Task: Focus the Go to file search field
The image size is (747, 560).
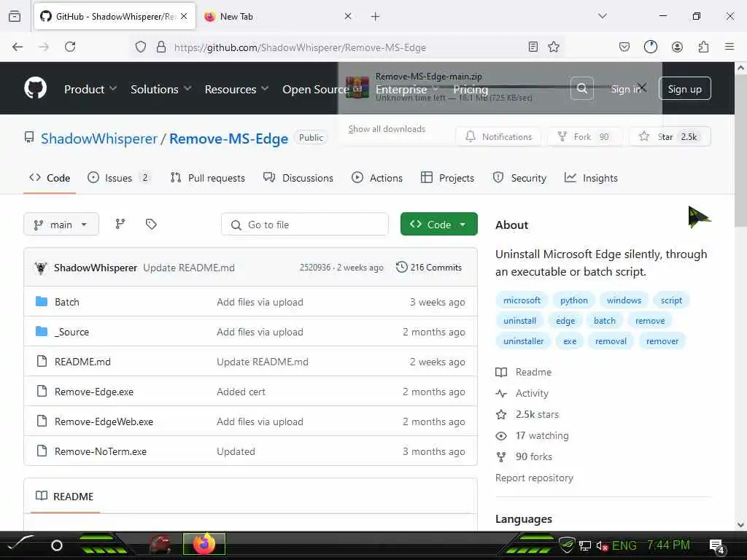Action: (305, 225)
